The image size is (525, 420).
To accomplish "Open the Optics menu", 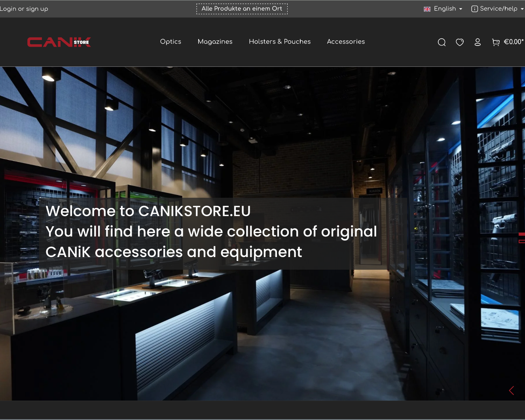I will pyautogui.click(x=171, y=42).
